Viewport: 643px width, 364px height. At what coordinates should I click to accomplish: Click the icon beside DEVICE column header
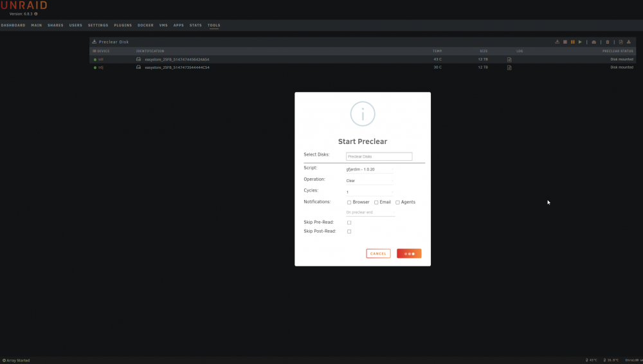pyautogui.click(x=95, y=51)
